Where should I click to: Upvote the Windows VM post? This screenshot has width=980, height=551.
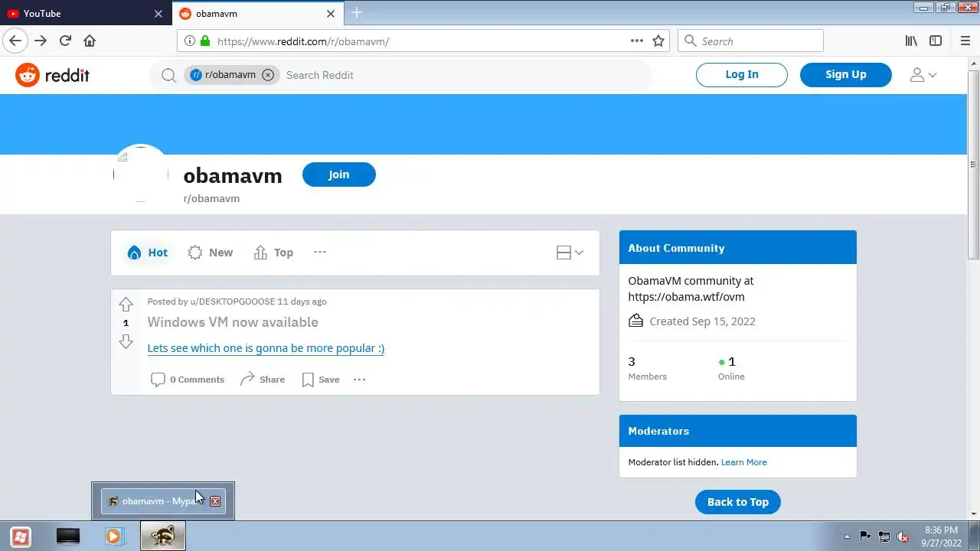126,305
